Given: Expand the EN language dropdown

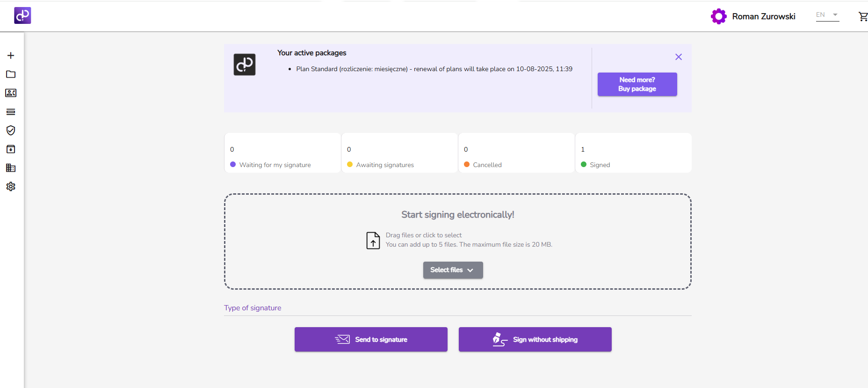Looking at the screenshot, I should 827,15.
